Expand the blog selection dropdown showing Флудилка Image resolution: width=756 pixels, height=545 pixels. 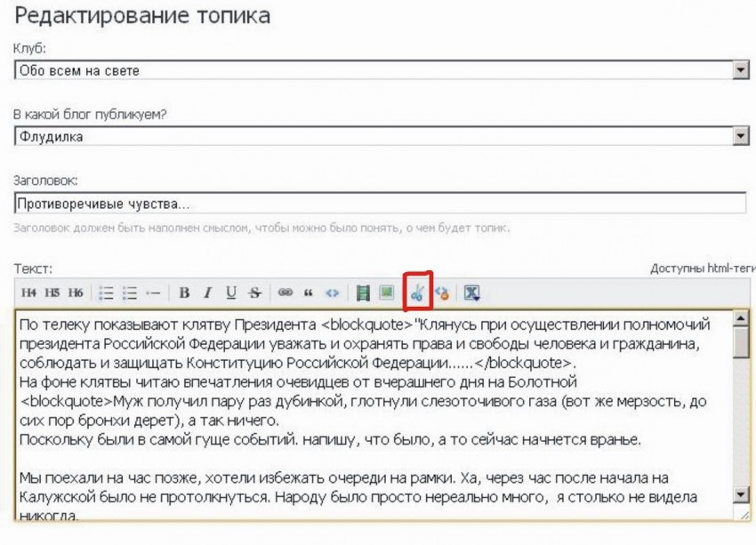coord(740,136)
